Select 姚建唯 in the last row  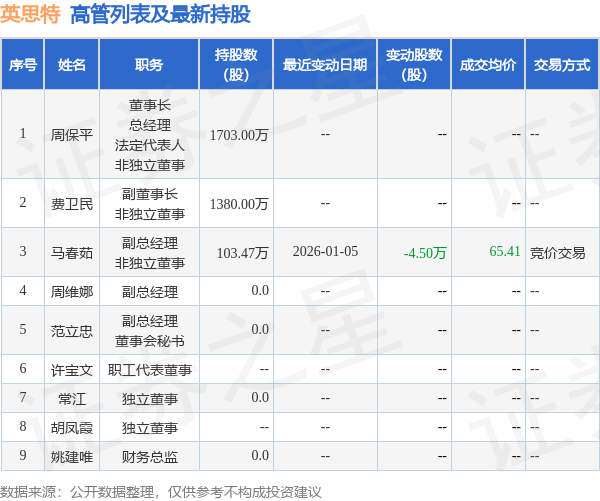coord(72,457)
